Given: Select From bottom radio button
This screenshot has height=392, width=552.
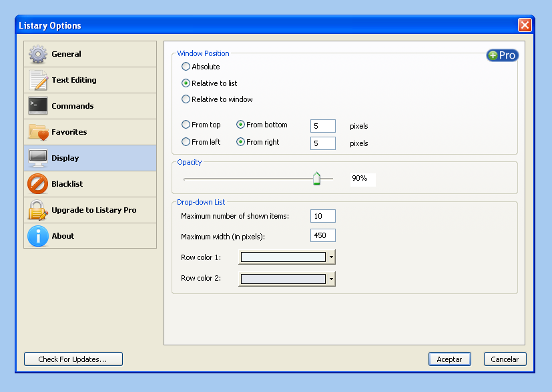Looking at the screenshot, I should tap(240, 125).
